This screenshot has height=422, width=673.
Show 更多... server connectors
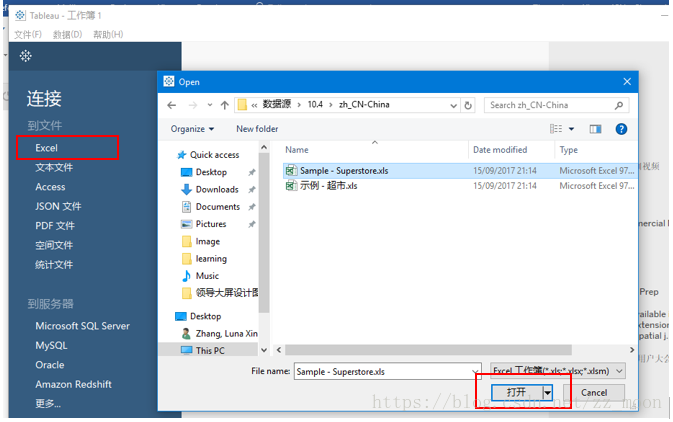coord(48,404)
